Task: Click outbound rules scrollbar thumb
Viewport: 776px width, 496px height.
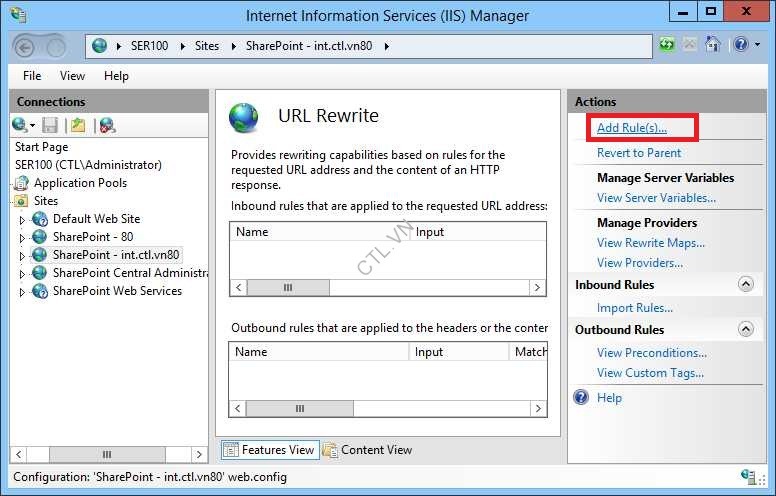Action: click(300, 408)
